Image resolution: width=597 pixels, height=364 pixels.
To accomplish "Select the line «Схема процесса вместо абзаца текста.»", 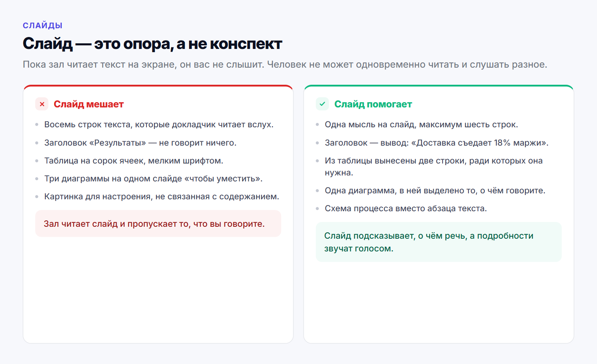I will pyautogui.click(x=406, y=208).
